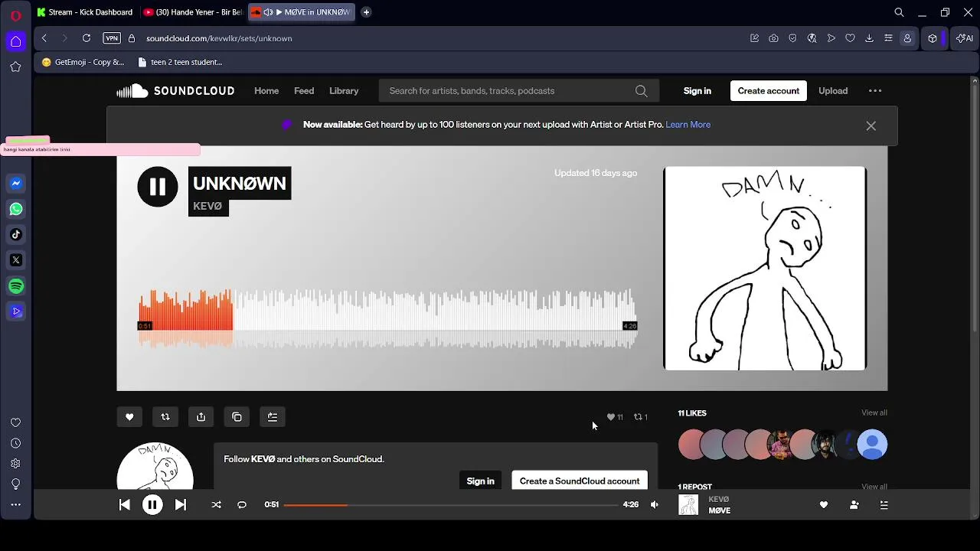
Task: Switch to the Stream - Kick Dashboard tab
Action: tap(84, 12)
